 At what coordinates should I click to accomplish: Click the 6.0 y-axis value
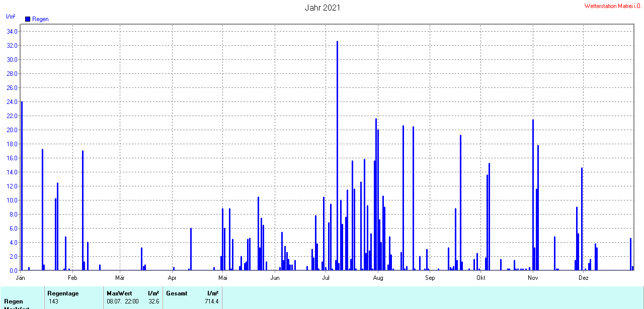13,228
